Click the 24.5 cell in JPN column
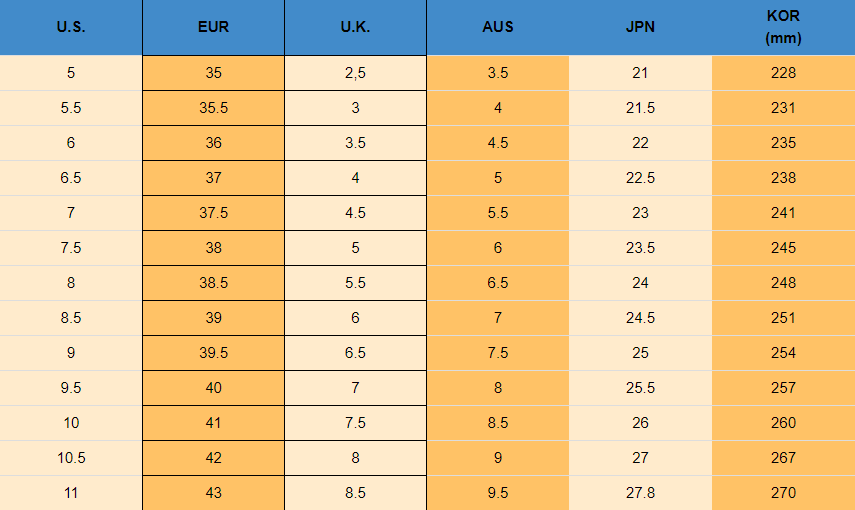The width and height of the screenshot is (855, 510). (640, 318)
